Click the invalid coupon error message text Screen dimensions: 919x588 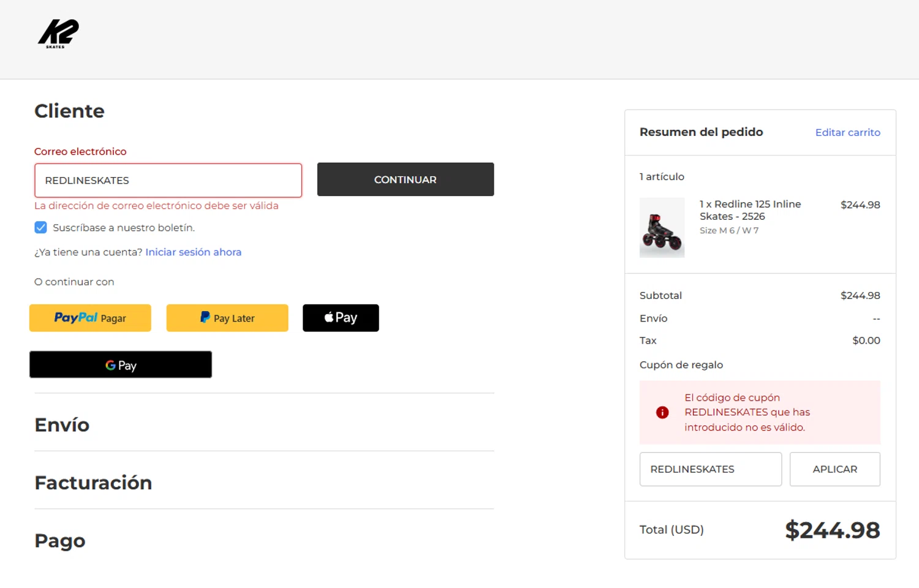coord(747,412)
